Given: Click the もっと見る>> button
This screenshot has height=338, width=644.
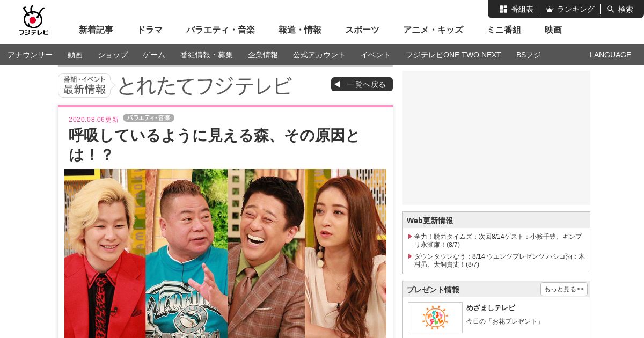Looking at the screenshot, I should tap(564, 289).
